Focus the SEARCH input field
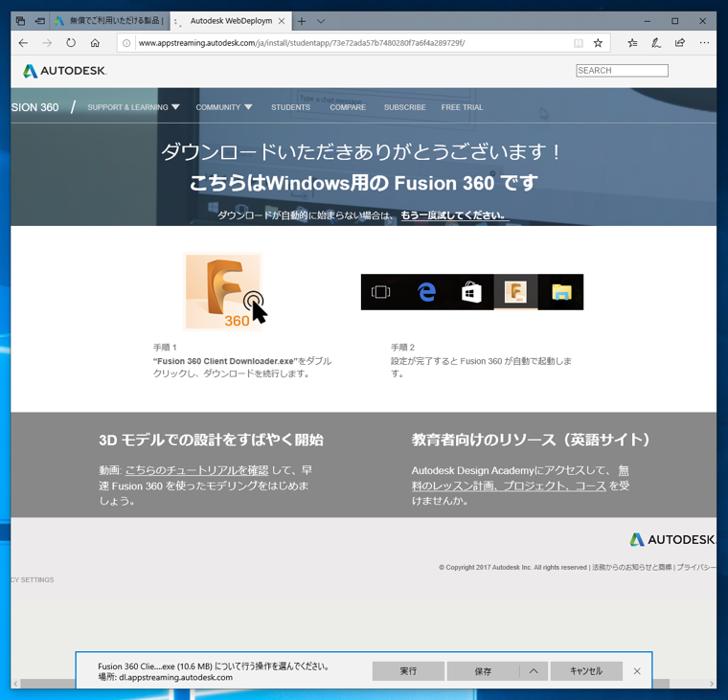Viewport: 728px width, 700px height. tap(622, 71)
